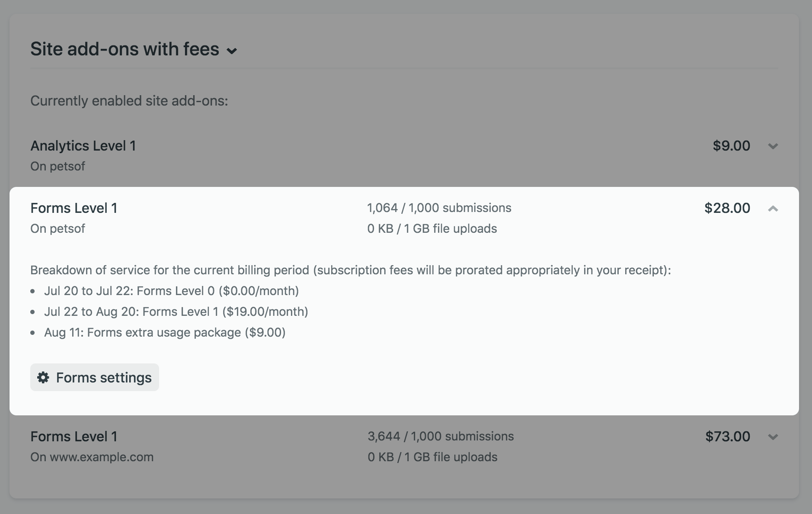Select the Aug 11 extra usage package line
Image resolution: width=812 pixels, height=514 pixels.
[x=165, y=332]
